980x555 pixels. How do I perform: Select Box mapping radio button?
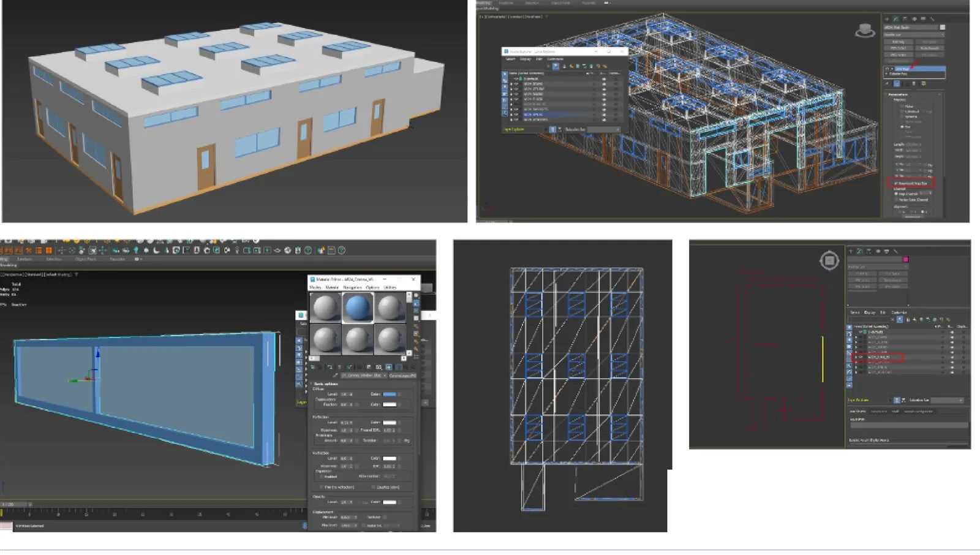(x=902, y=127)
